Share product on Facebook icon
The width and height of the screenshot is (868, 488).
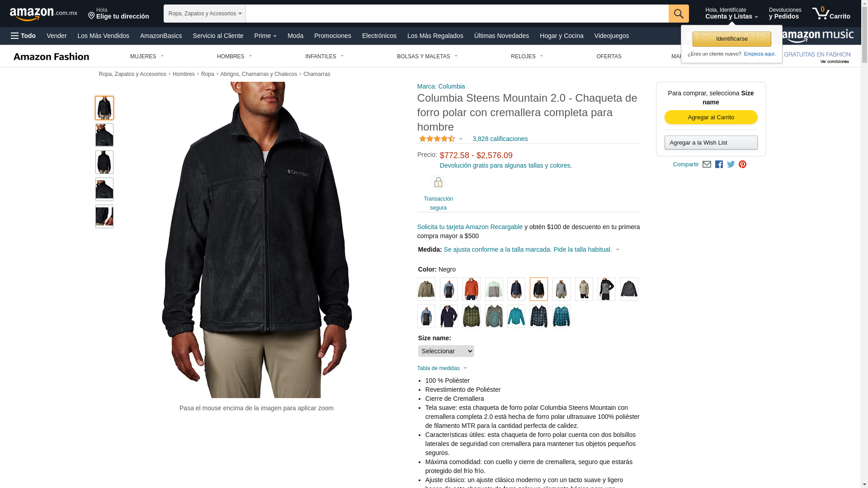(x=719, y=164)
